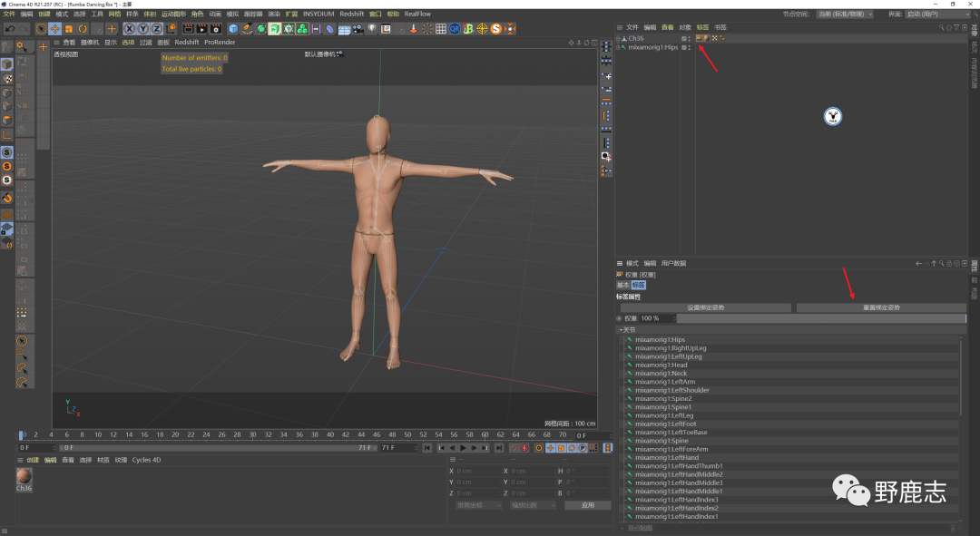Click the Weight tag icon on Ch36

click(x=700, y=38)
